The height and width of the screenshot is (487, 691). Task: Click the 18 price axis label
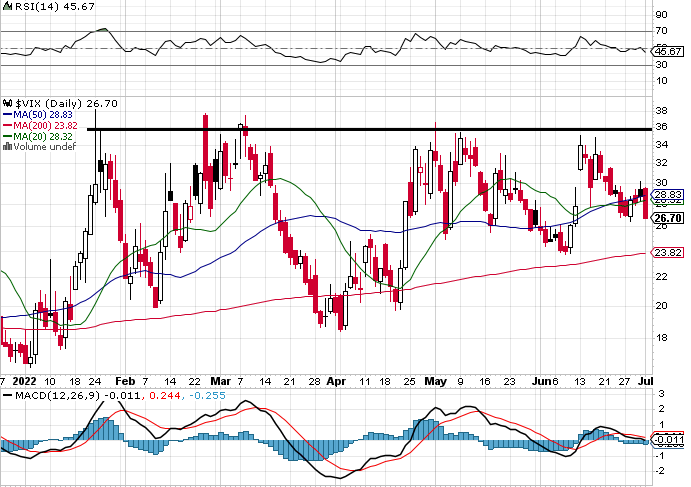(x=661, y=338)
